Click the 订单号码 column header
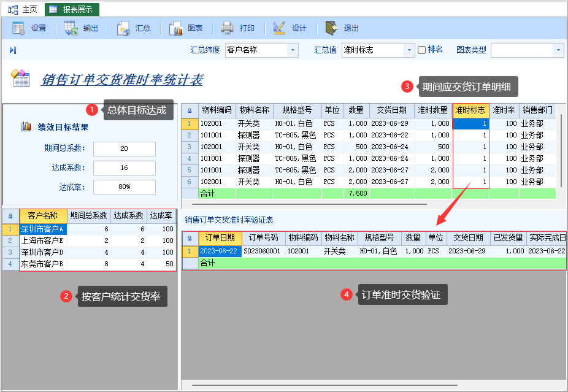The width and height of the screenshot is (568, 392). tap(263, 238)
